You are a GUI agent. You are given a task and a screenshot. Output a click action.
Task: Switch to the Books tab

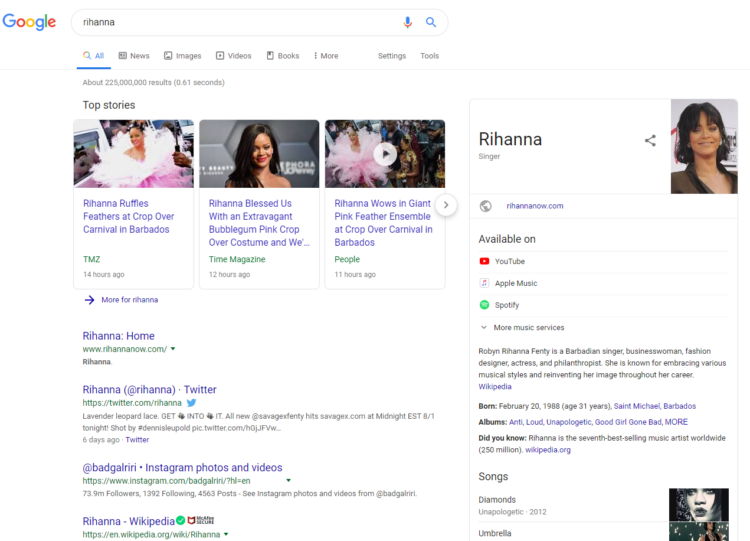tap(283, 56)
